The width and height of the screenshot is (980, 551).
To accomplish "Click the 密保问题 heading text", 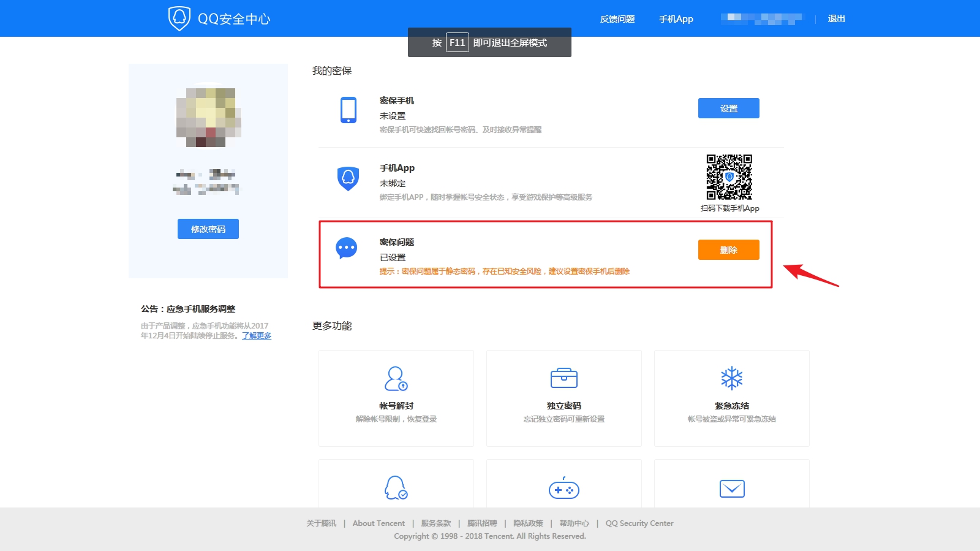I will click(397, 242).
